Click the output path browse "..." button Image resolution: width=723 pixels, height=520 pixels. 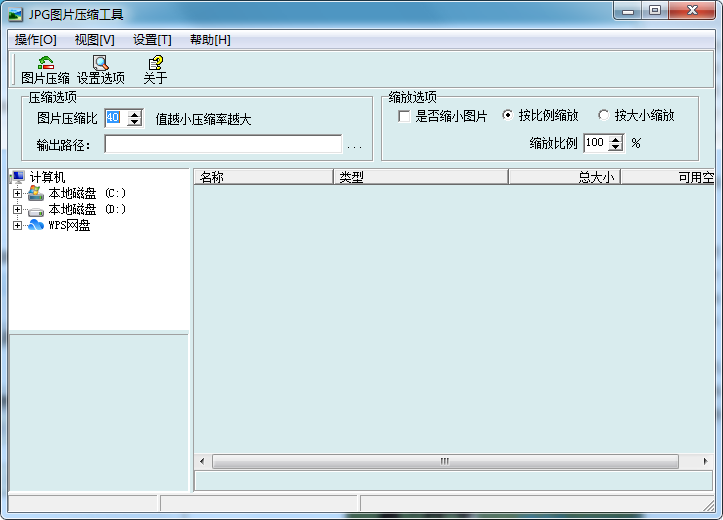[355, 146]
